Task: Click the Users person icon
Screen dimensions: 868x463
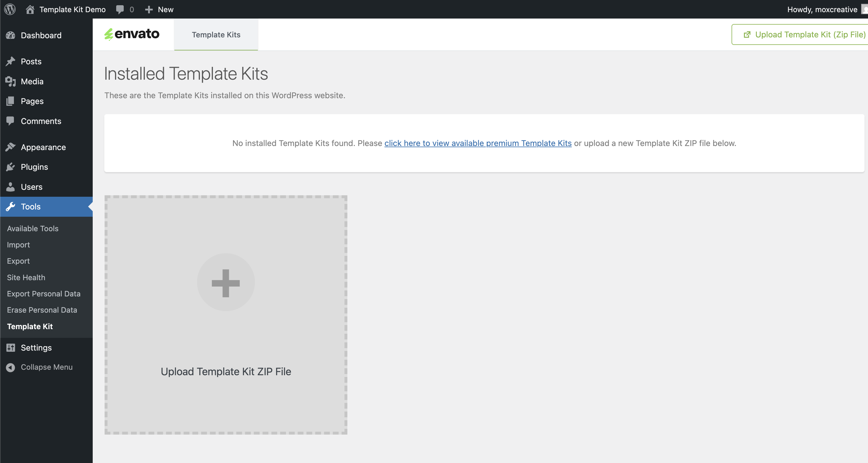Action: tap(10, 187)
